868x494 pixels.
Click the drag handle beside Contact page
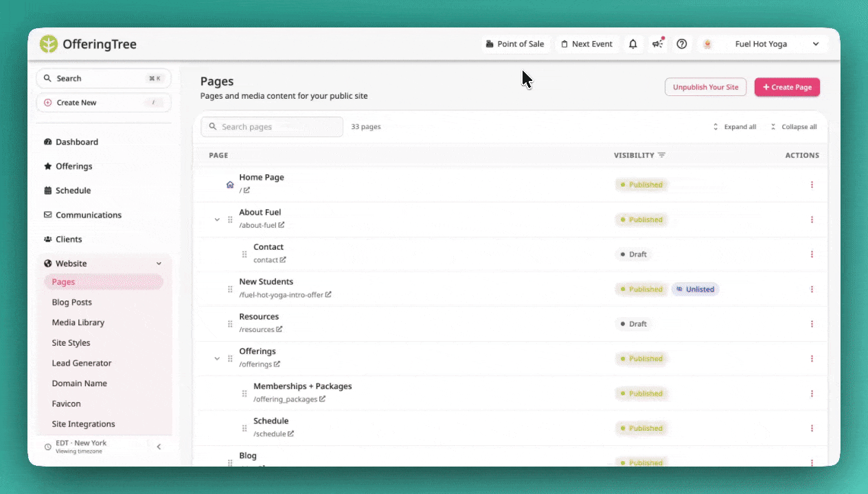point(244,255)
